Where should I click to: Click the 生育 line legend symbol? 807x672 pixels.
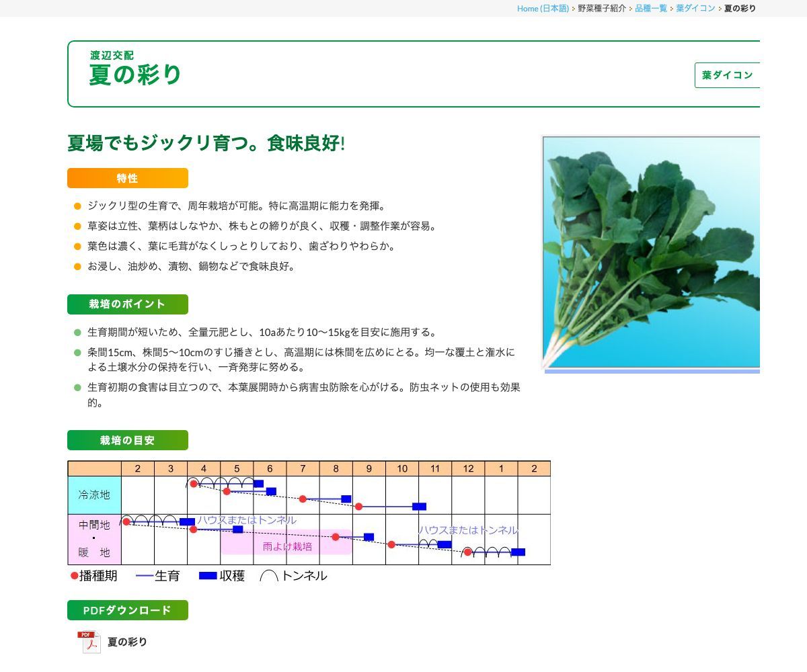(144, 576)
